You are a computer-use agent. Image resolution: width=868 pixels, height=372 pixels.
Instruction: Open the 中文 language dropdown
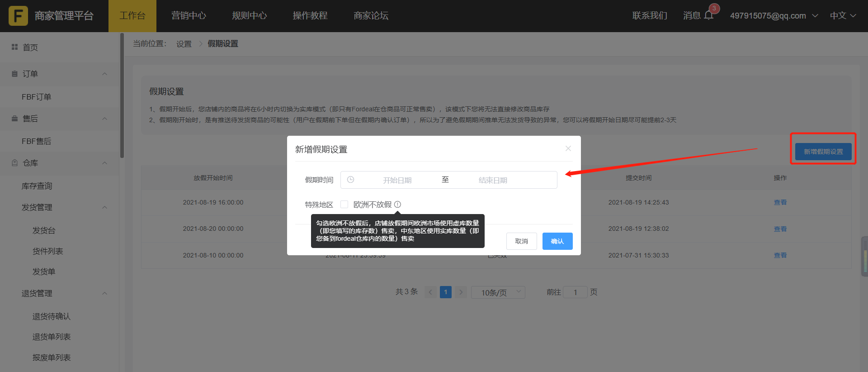(x=843, y=16)
